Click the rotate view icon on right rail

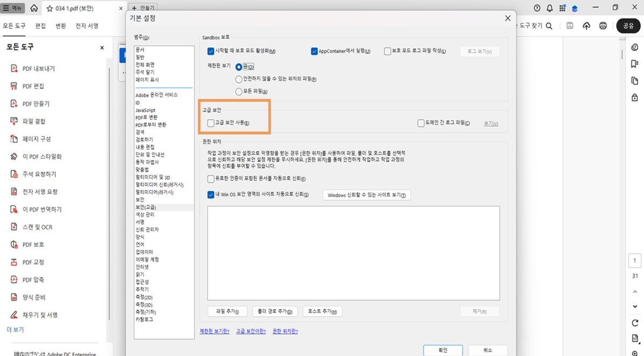635,323
